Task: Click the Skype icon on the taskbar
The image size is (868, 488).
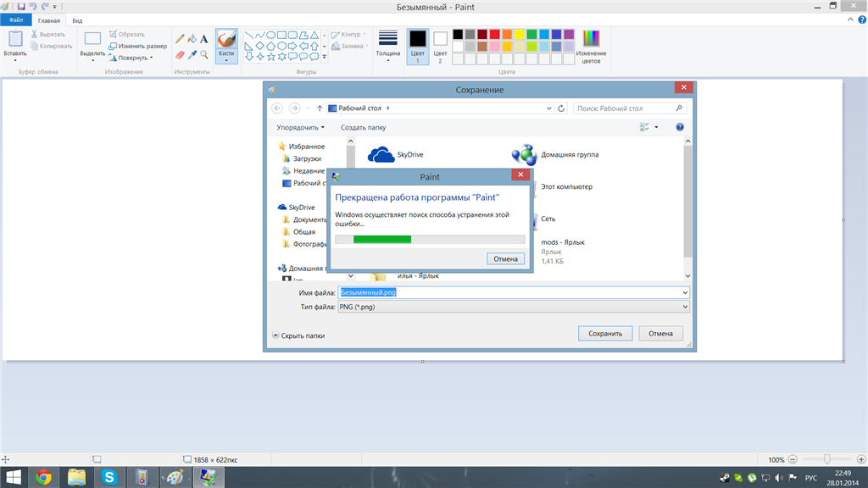Action: (x=109, y=477)
